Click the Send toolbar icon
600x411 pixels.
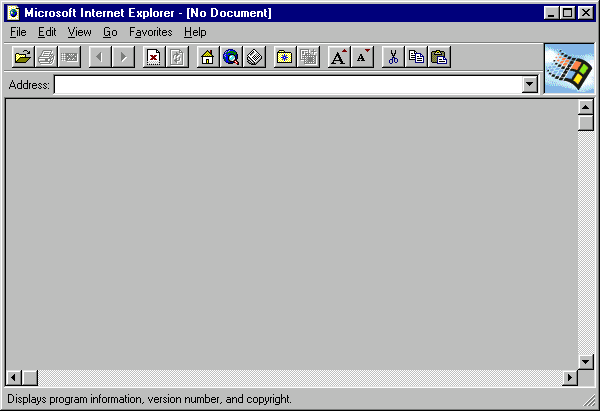(69, 57)
